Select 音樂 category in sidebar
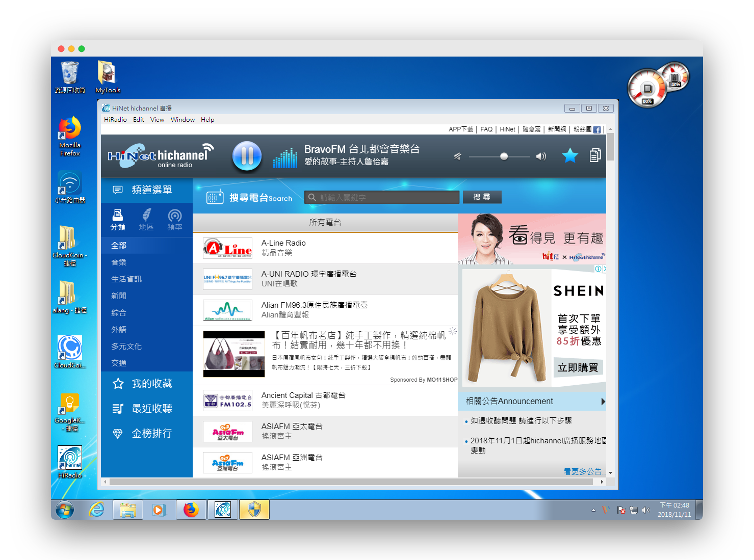754x560 pixels. tap(147, 262)
